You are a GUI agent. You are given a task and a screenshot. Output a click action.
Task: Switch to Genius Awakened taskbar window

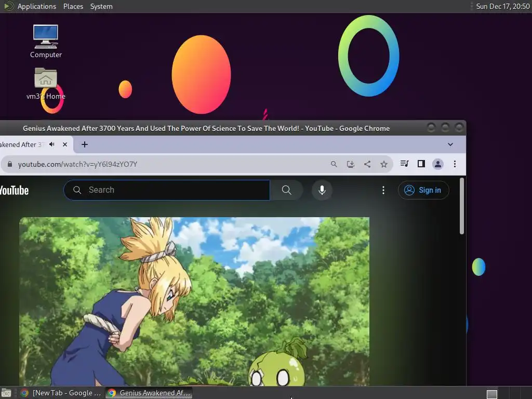pos(149,393)
